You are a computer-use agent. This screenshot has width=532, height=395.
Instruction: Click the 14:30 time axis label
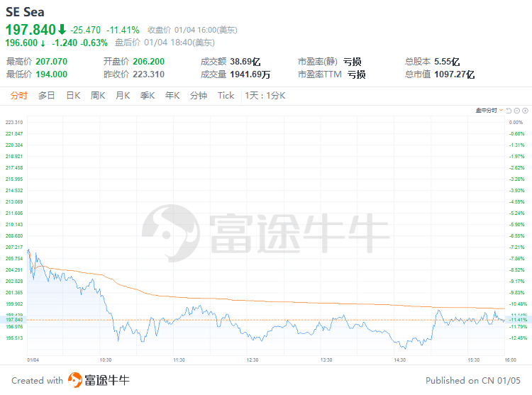(x=399, y=360)
